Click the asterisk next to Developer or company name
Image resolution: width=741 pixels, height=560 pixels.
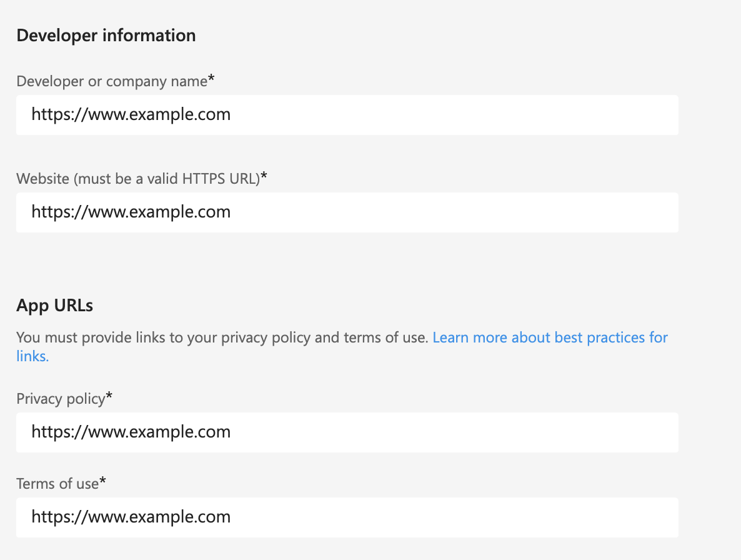pos(212,78)
